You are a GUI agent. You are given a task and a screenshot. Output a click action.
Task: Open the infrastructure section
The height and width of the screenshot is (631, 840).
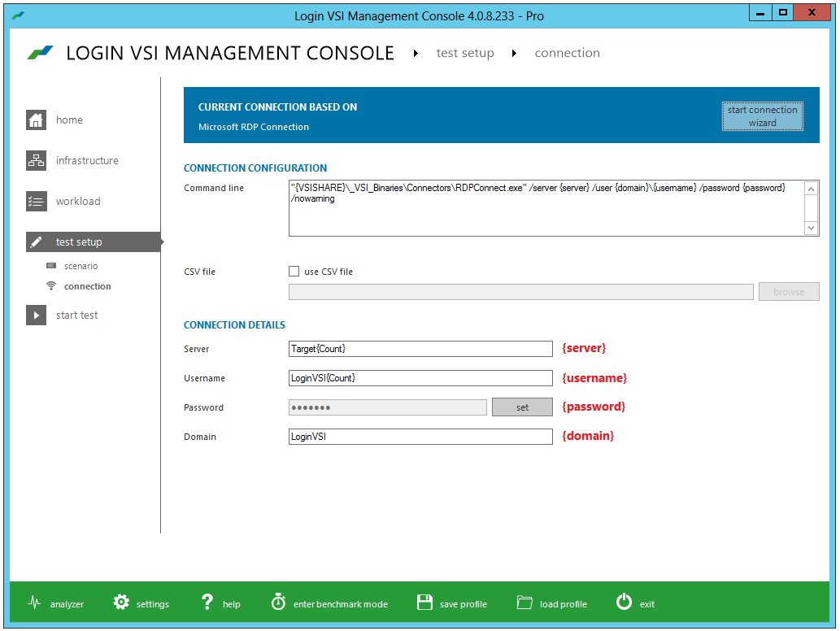87,161
